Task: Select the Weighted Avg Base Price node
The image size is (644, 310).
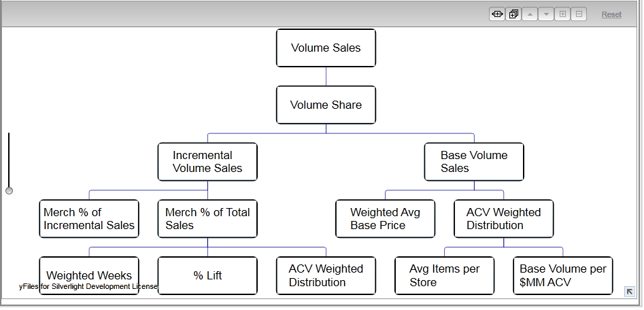Action: pos(385,219)
